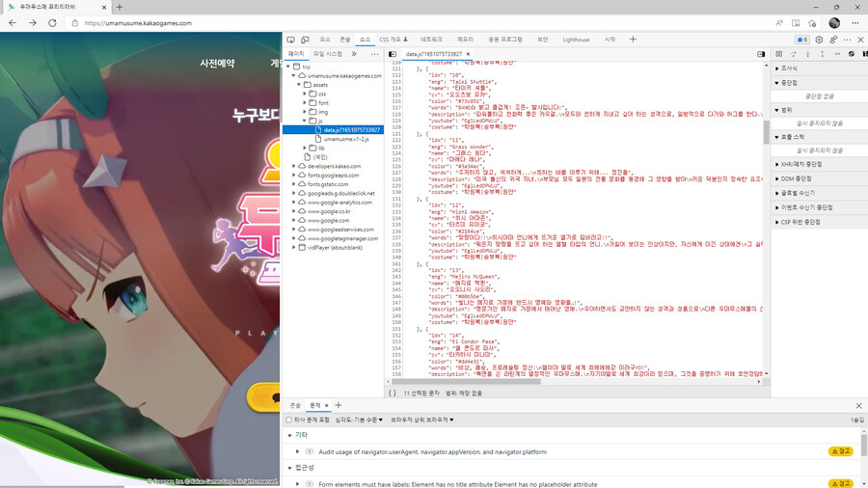Open navigator three-dot options menu
This screenshot has width=868, height=488.
375,54
